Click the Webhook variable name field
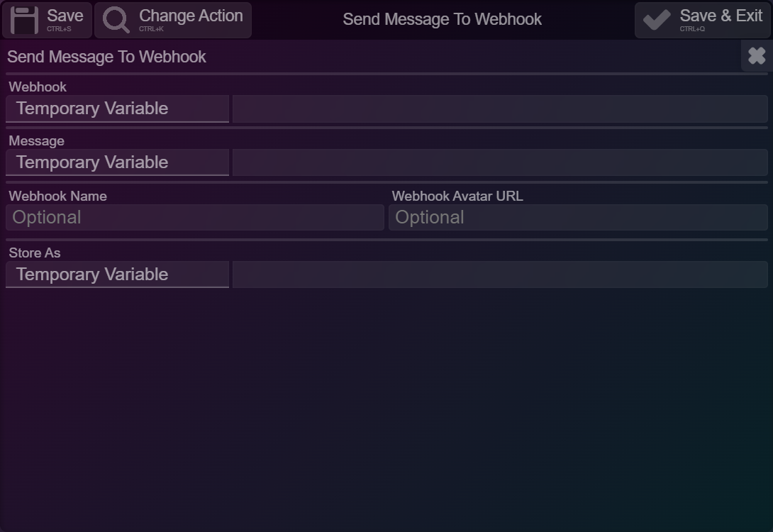 point(500,109)
